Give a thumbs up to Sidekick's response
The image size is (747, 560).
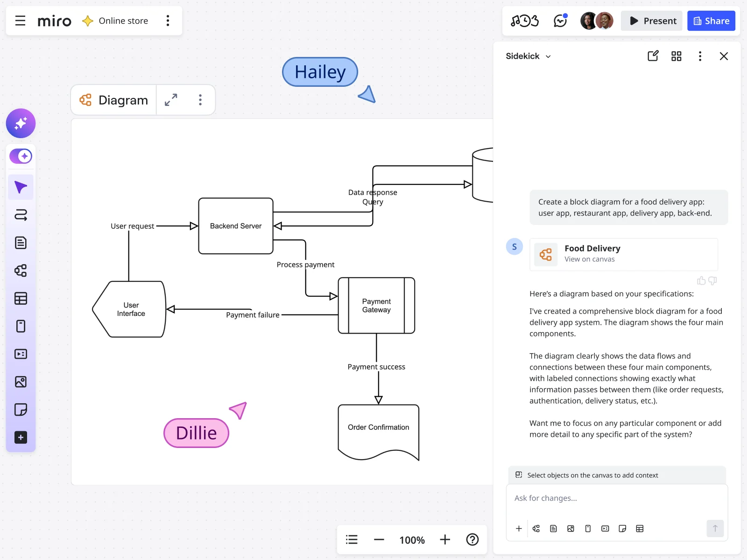pos(701,280)
